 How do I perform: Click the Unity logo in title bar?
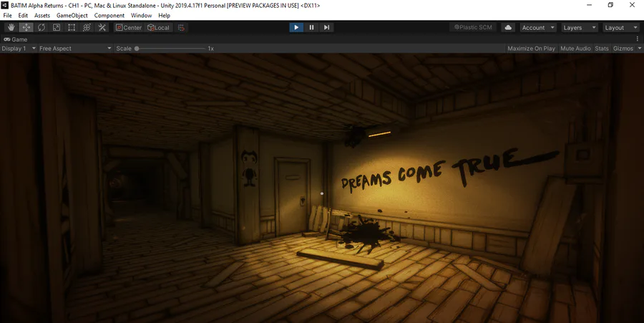point(4,5)
